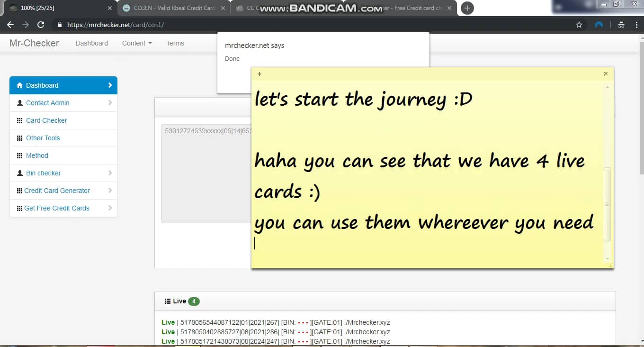Open Terms in the top navbar
Viewport: 644px width, 347px height.
click(175, 43)
